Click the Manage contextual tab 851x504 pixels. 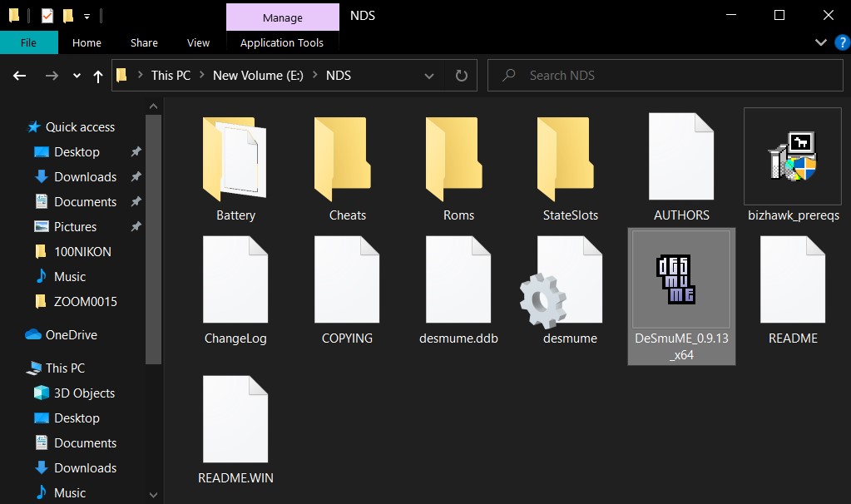point(283,17)
